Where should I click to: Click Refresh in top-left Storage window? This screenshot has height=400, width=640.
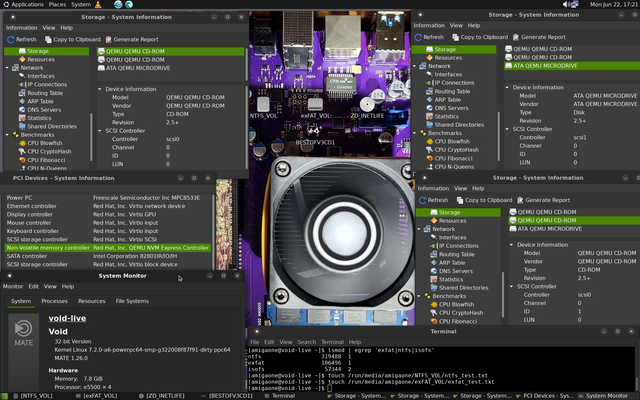pos(22,40)
